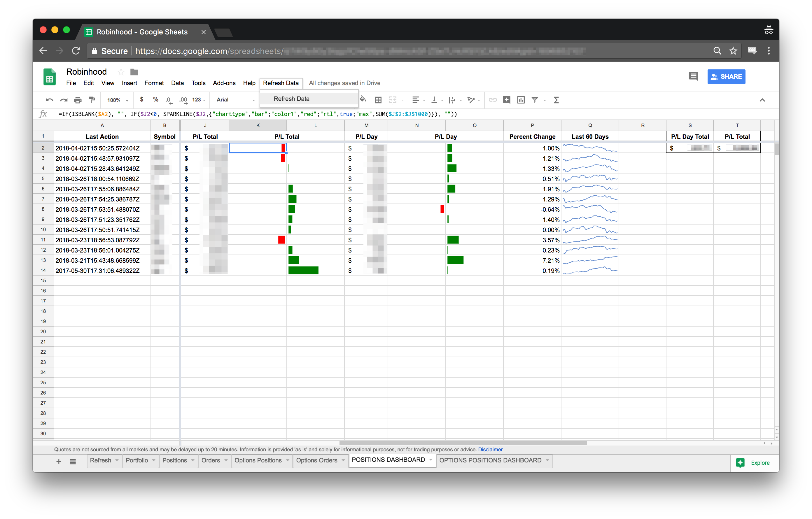The width and height of the screenshot is (812, 519).
Task: Select row 8 header
Action: coord(43,209)
